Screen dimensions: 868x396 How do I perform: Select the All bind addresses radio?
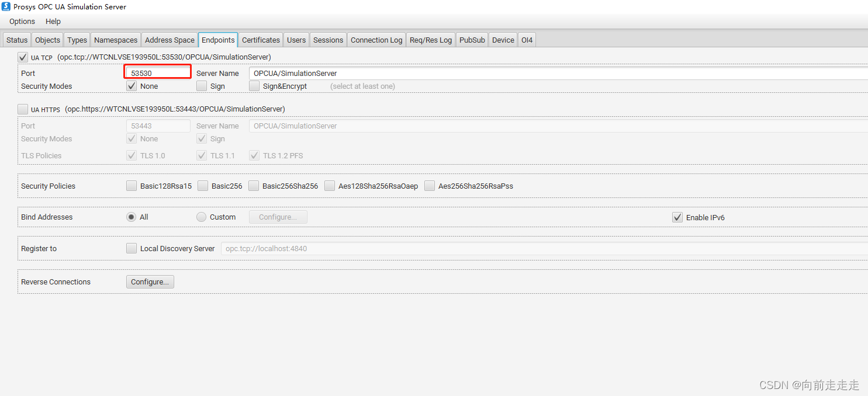click(132, 217)
